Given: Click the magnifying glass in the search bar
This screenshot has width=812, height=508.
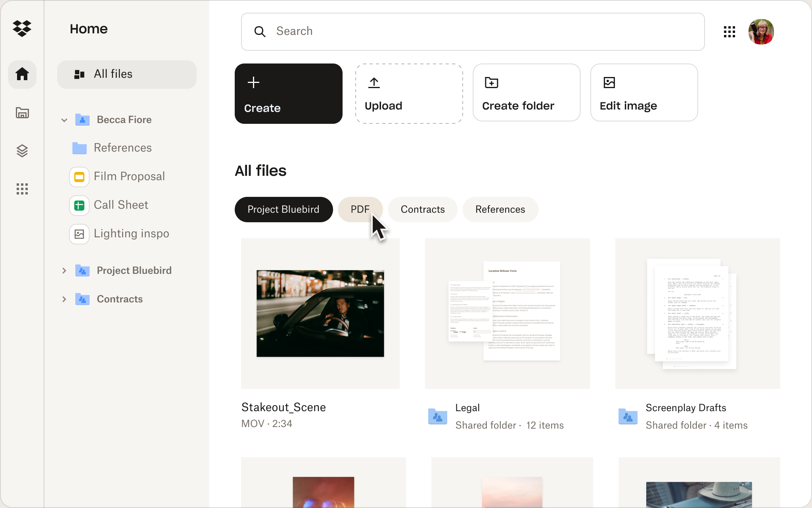Looking at the screenshot, I should [260, 31].
